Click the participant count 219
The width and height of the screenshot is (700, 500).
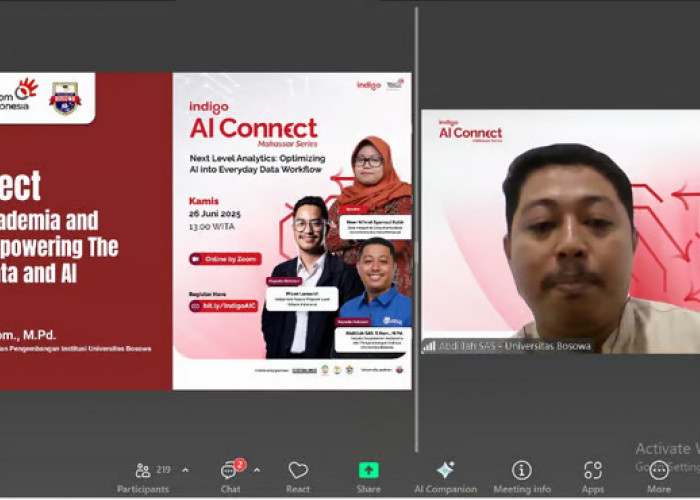pyautogui.click(x=163, y=470)
